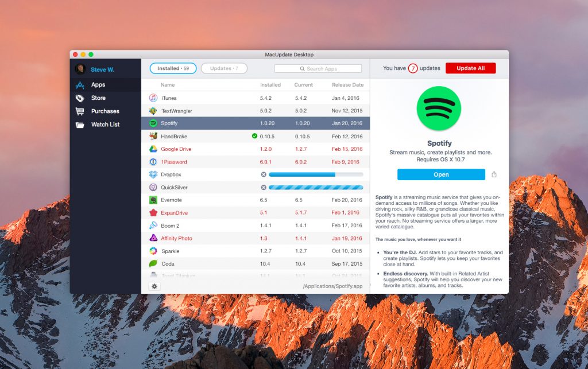Image resolution: width=588 pixels, height=369 pixels.
Task: Click the red 7 updates badge
Action: [413, 68]
